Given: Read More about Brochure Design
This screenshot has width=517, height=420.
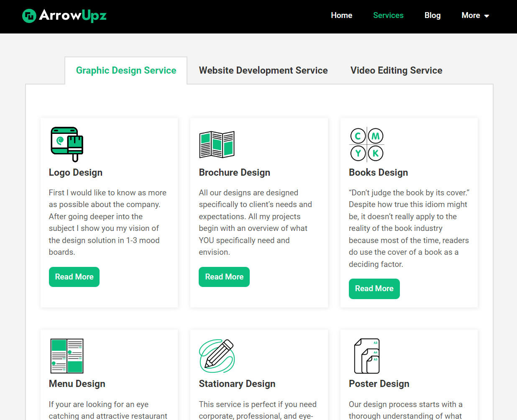Looking at the screenshot, I should click(x=224, y=277).
